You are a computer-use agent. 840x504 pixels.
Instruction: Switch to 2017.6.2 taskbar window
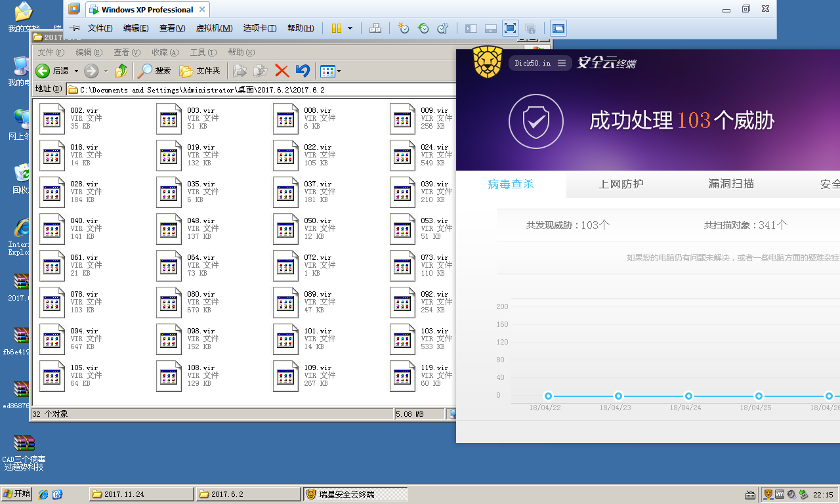249,494
